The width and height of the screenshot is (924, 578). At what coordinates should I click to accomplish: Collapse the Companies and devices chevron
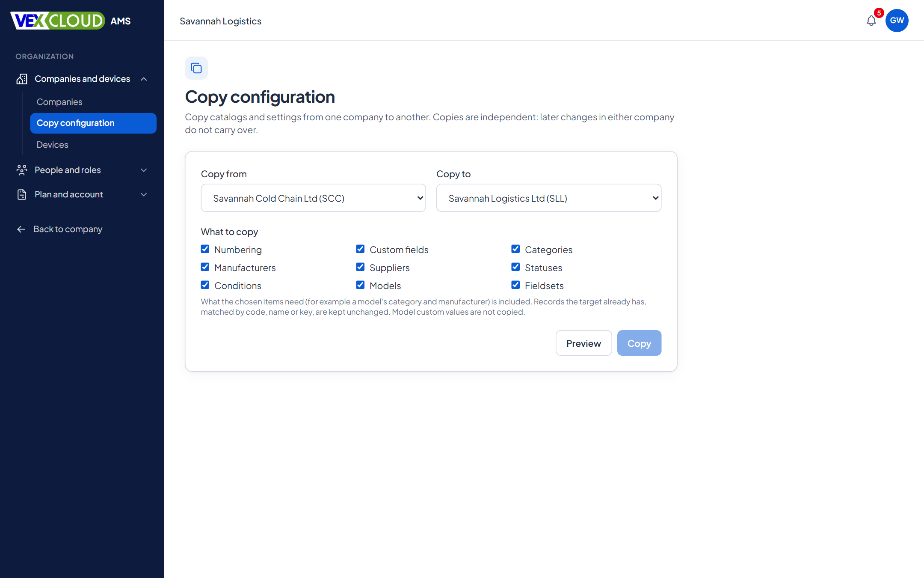144,79
